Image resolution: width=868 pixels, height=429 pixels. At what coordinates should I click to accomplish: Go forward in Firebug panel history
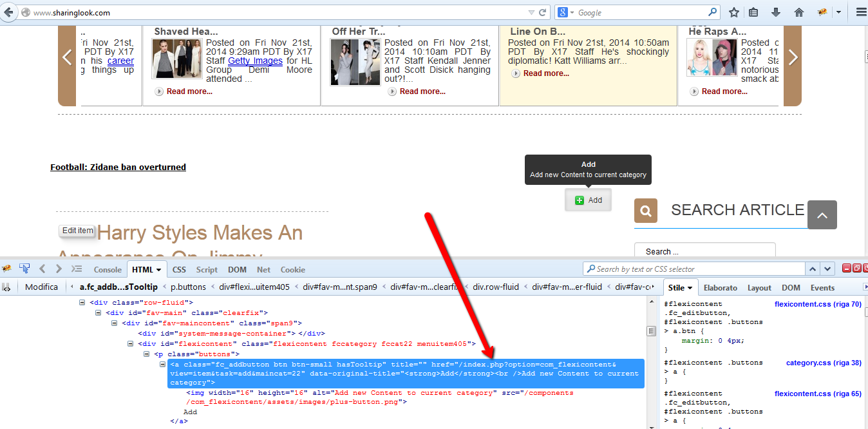pos(59,269)
